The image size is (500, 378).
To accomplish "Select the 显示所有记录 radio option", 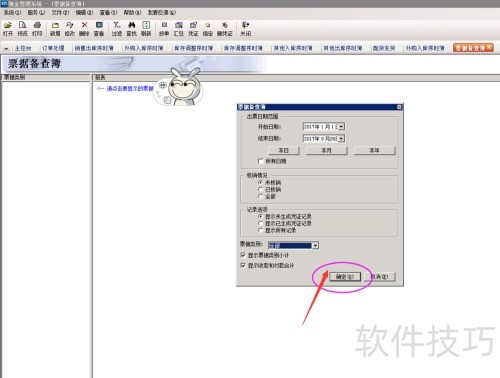I will pos(261,230).
